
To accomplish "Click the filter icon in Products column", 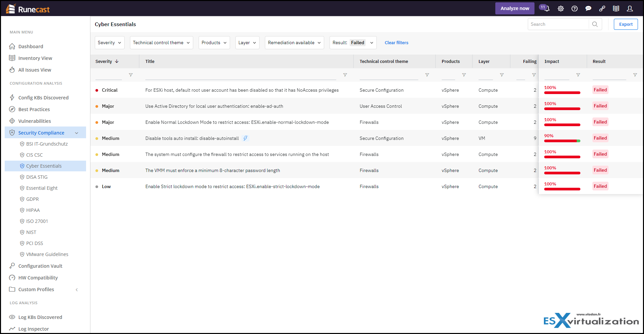I will click(x=464, y=75).
